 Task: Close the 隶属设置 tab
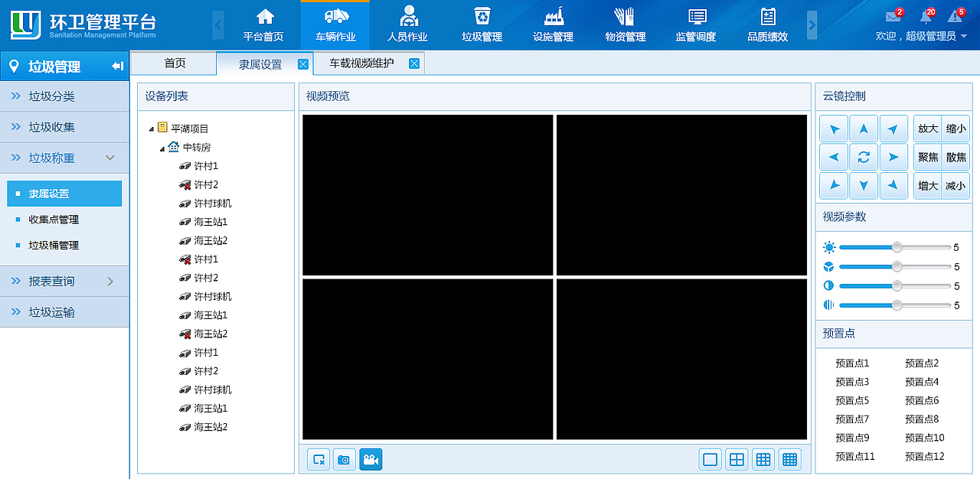pyautogui.click(x=303, y=64)
